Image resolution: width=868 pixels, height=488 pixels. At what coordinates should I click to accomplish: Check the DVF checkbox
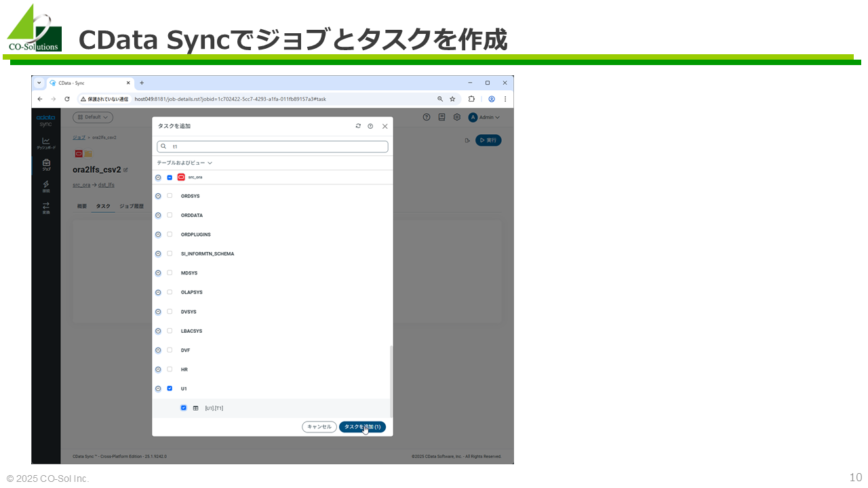170,350
